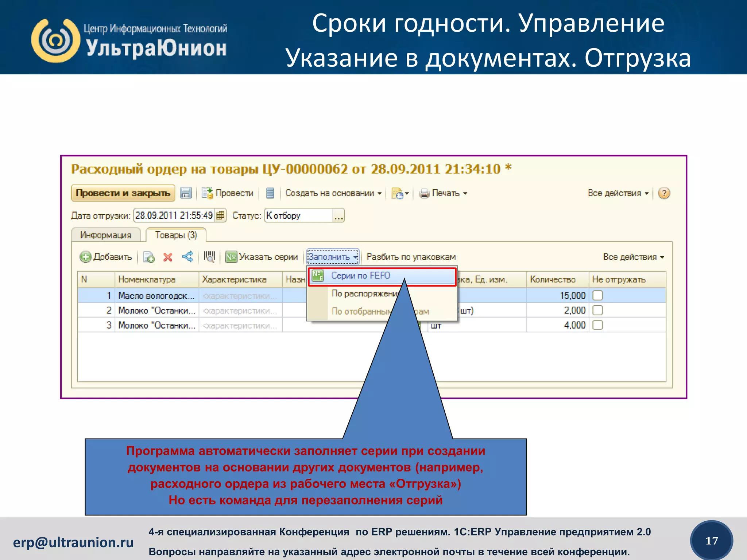Click the quantity cell 4,000
This screenshot has height=560, width=747.
click(x=558, y=325)
